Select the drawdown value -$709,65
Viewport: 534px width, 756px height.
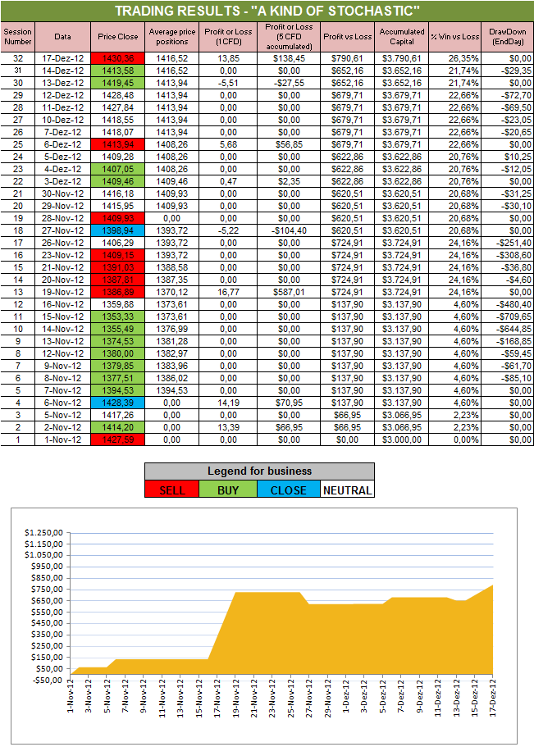[508, 317]
